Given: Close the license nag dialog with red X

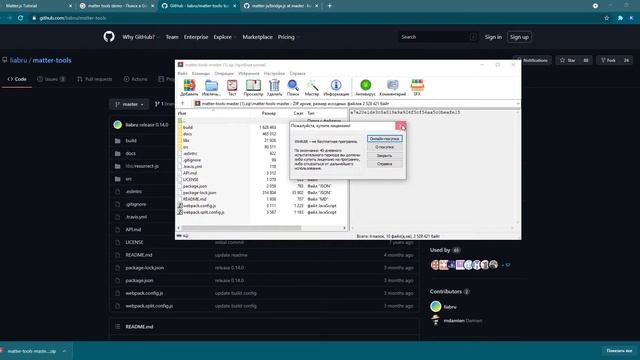Looking at the screenshot, I should (x=401, y=126).
